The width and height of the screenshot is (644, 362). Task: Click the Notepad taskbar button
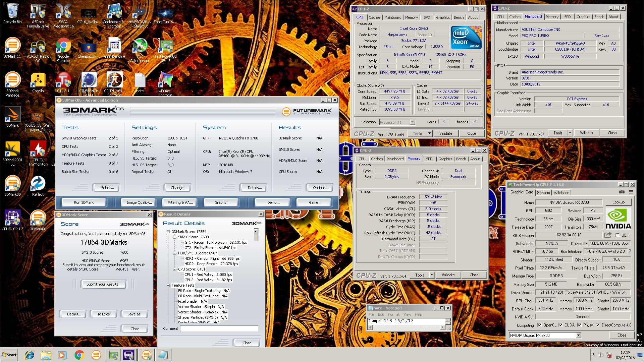pos(163,355)
